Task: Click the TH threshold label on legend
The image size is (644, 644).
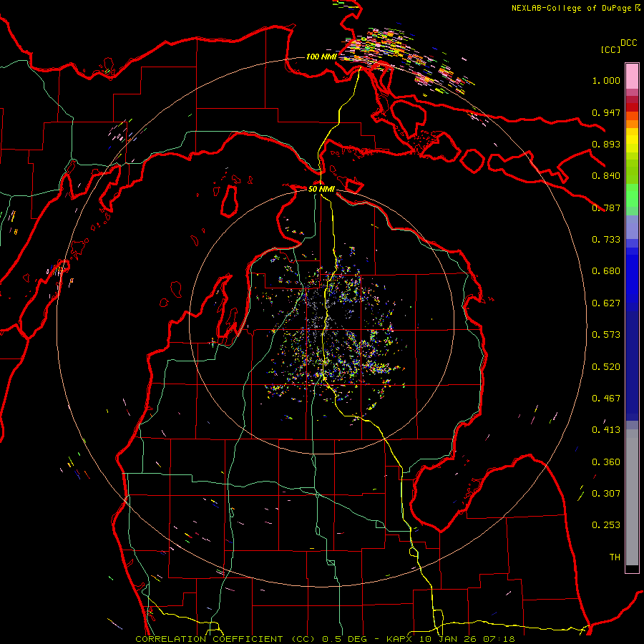Action: pos(615,557)
